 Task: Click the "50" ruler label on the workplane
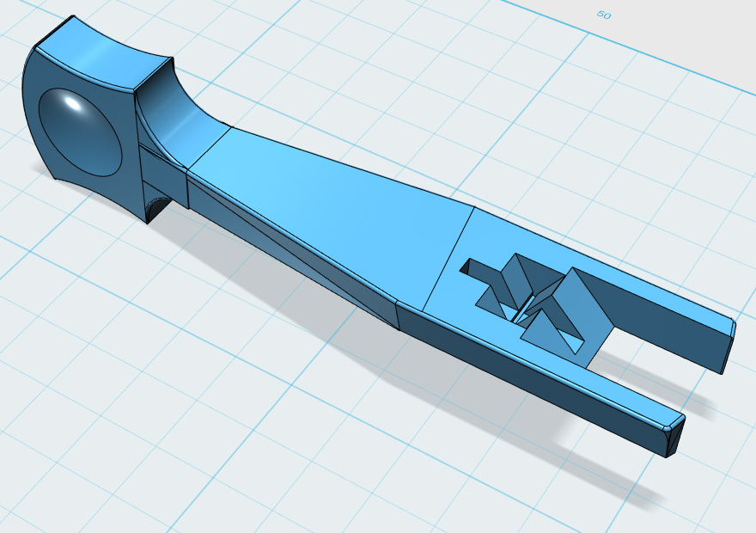click(x=603, y=15)
